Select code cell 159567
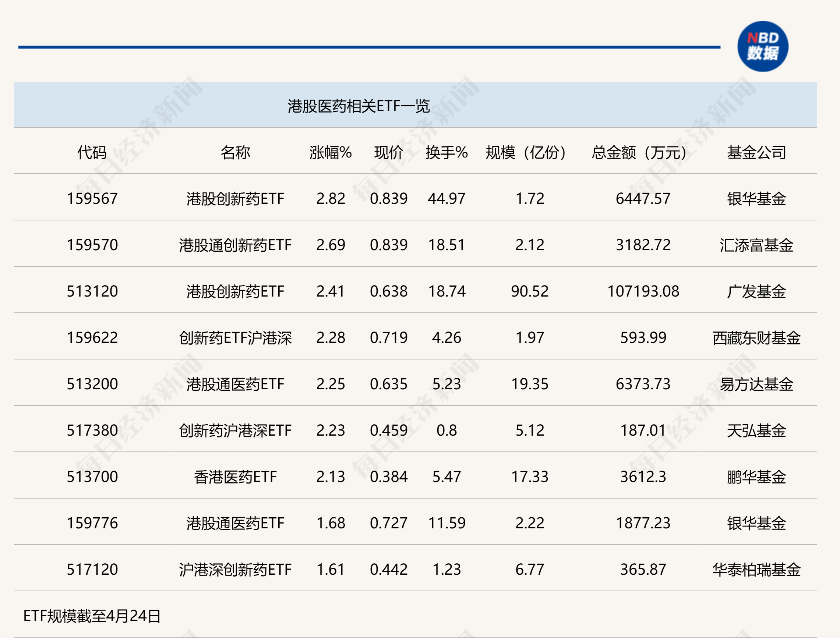Image resolution: width=840 pixels, height=638 pixels. pos(92,199)
